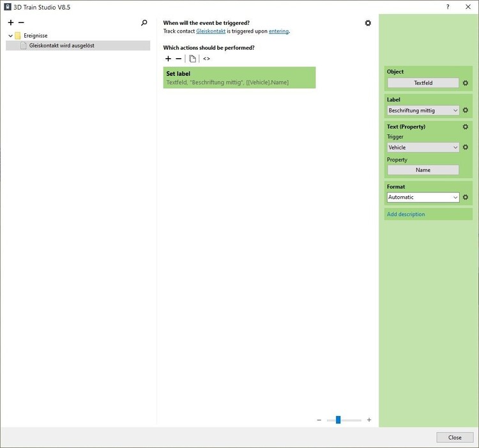Viewport: 479px width, 448px height.
Task: Click the Name property button
Action: coord(423,170)
